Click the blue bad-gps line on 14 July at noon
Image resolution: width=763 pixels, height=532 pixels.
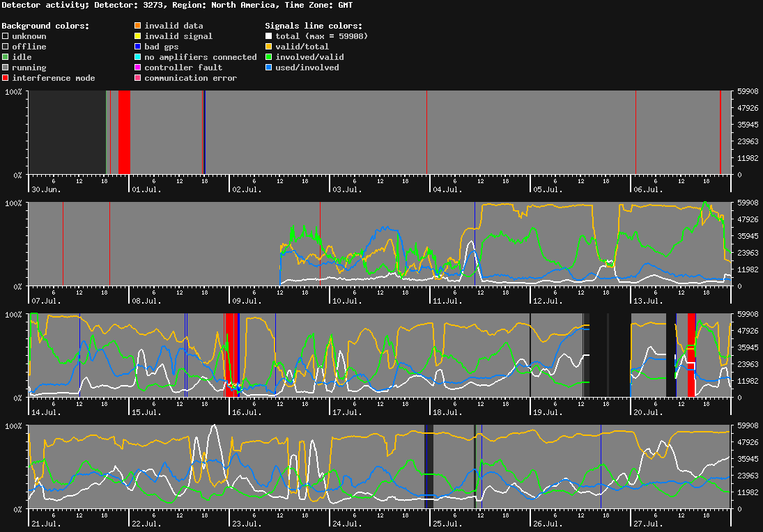pyautogui.click(x=80, y=355)
